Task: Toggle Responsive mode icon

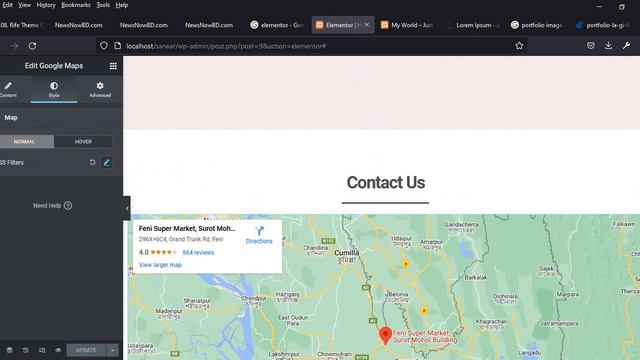Action: click(x=42, y=350)
